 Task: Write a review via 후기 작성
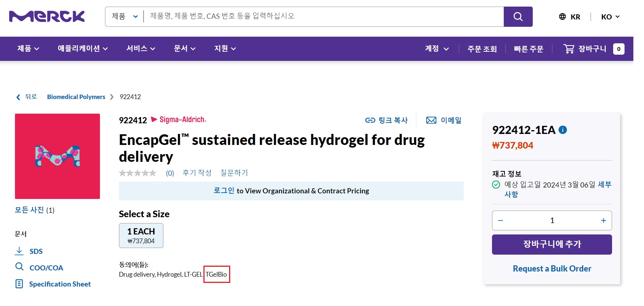[x=197, y=173]
